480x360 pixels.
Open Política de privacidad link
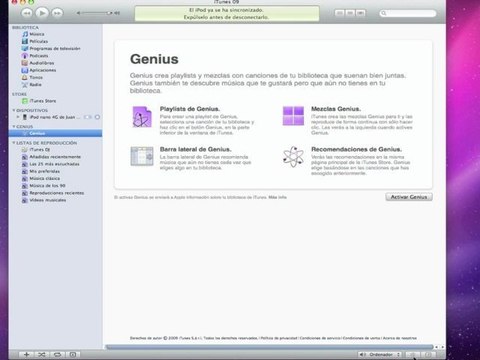pyautogui.click(x=279, y=338)
